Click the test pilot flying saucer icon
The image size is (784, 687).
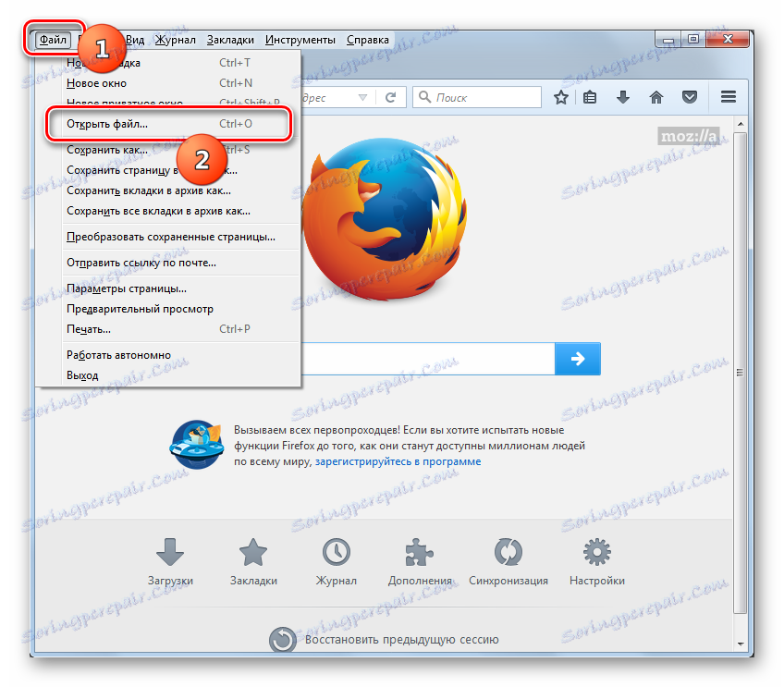pyautogui.click(x=196, y=445)
